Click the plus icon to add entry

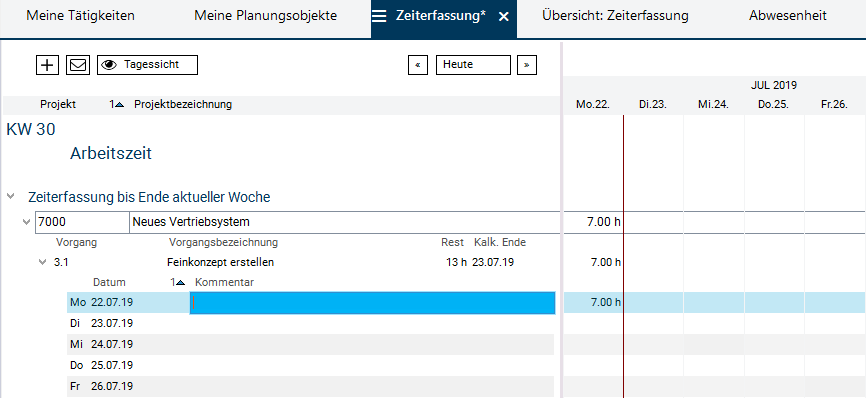point(48,65)
